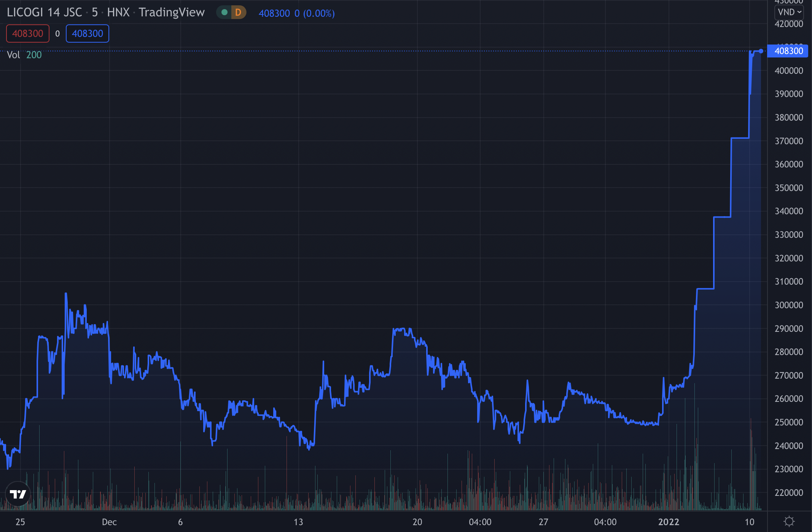Click the last price dot on chart line

(x=761, y=51)
